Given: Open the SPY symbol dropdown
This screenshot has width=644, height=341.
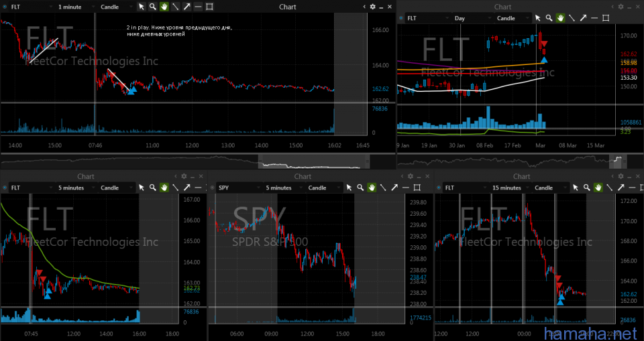Looking at the screenshot, I should click(x=239, y=188).
